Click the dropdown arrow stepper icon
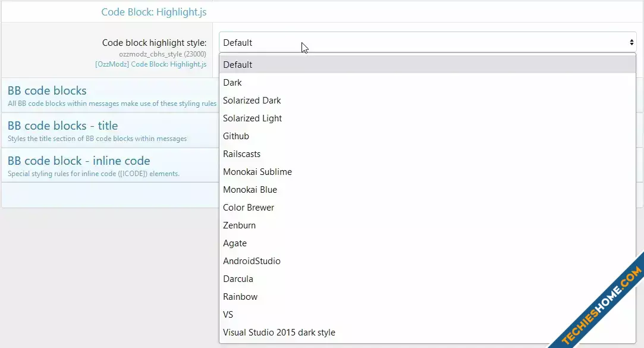The image size is (644, 348). 632,42
